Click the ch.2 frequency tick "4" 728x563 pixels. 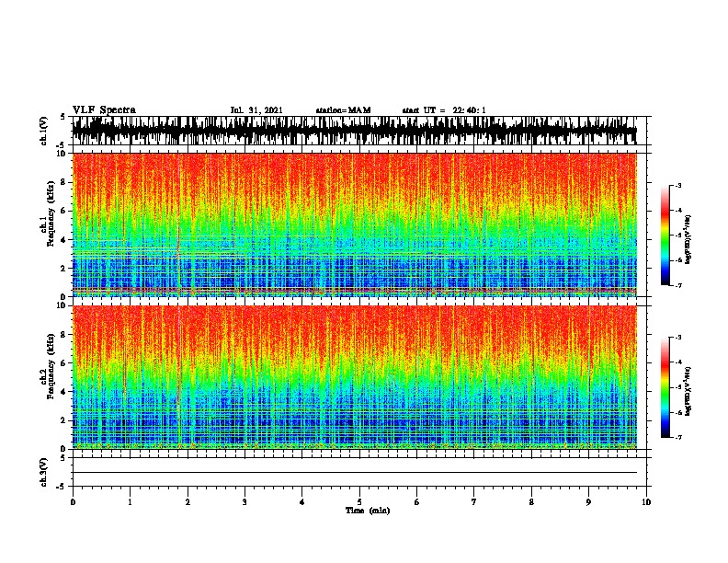[x=64, y=392]
